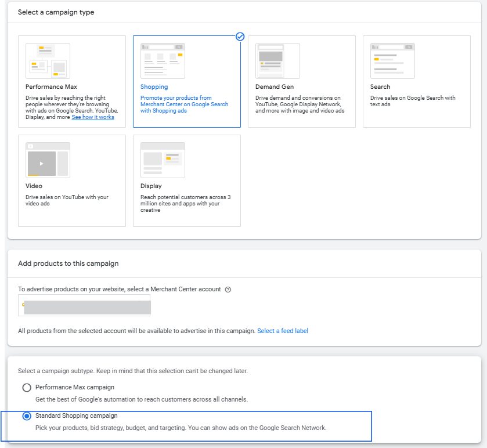487x448 pixels.
Task: Open the Merchant Center account selector
Action: coord(84,305)
